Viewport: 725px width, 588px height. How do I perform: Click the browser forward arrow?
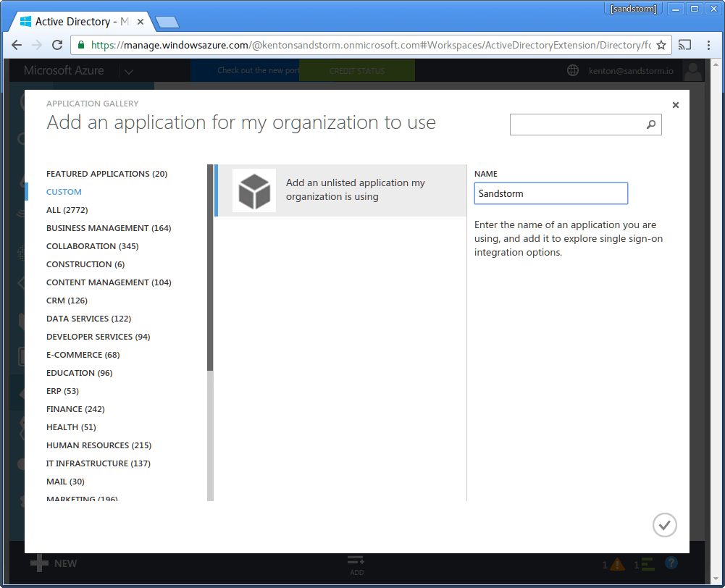click(36, 45)
